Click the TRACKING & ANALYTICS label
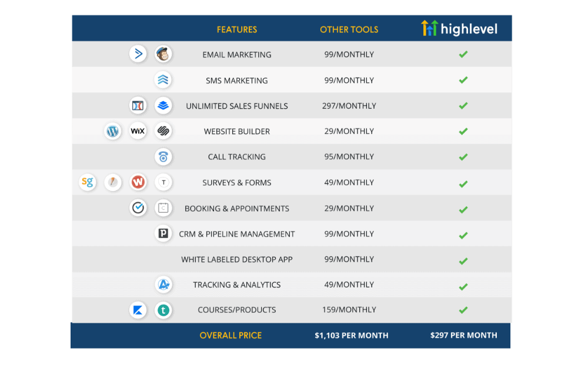Image resolution: width=588 pixels, height=365 pixels. (x=236, y=285)
